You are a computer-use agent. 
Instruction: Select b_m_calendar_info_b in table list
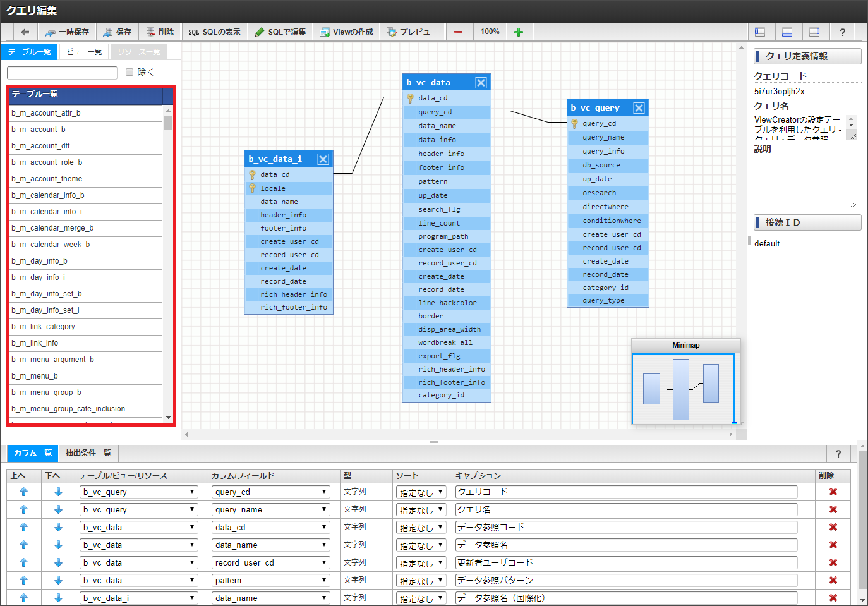coord(86,195)
